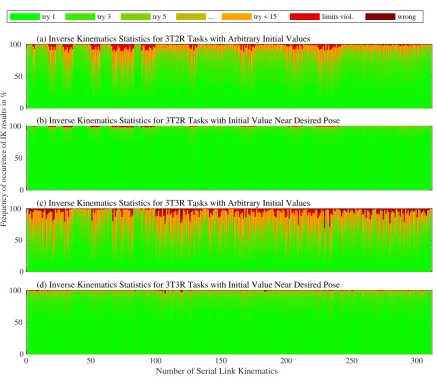
Task: Click the 'try < 15' legend label
Action: pos(265,17)
